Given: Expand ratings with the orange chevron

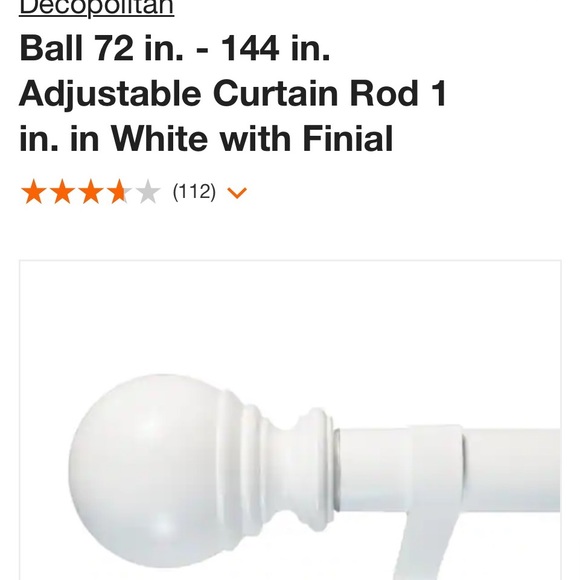Looking at the screenshot, I should (237, 192).
